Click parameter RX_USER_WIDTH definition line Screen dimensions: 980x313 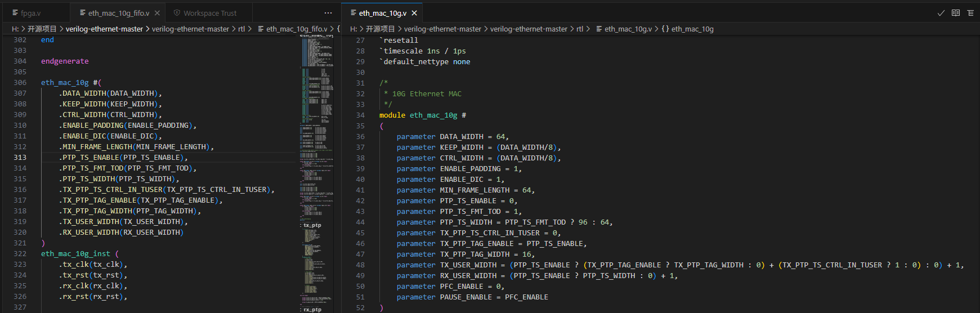click(x=537, y=276)
